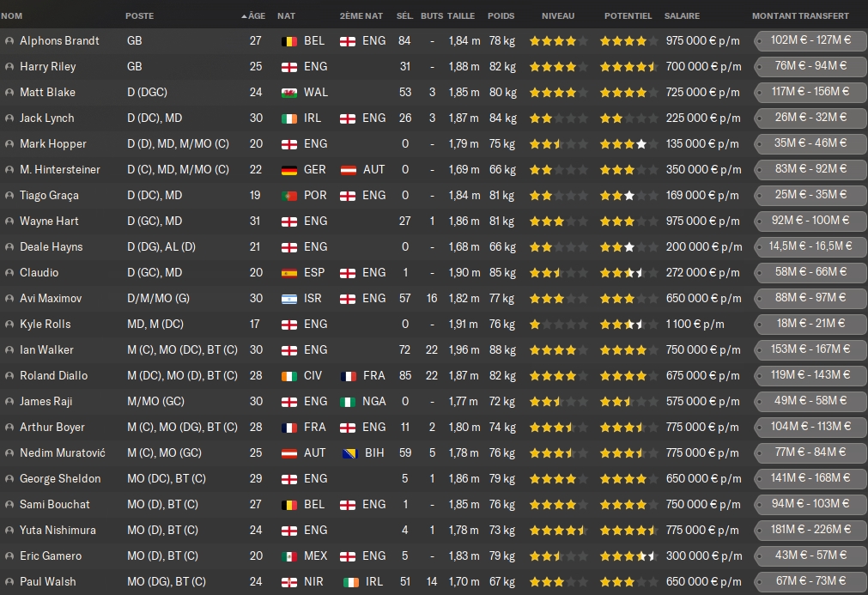Toggle sort order on the ÂGE column header
Viewport: 868px width, 595px height.
[254, 16]
